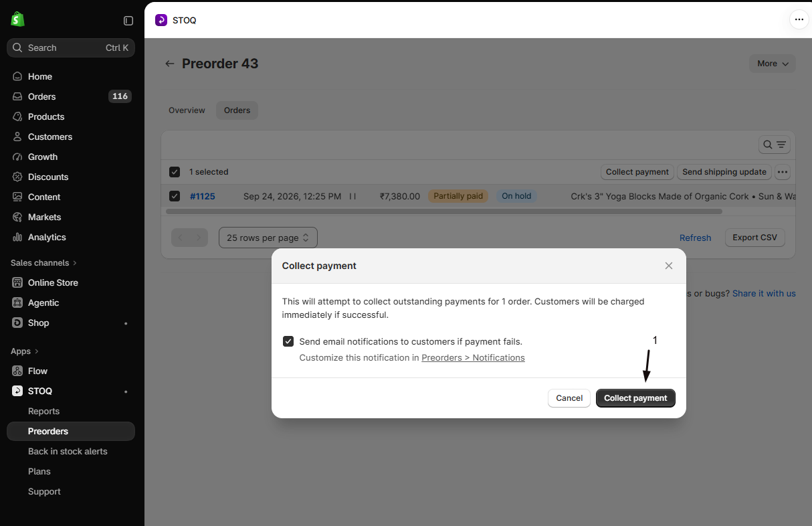Click the Analytics bar chart icon
The image size is (812, 526).
point(17,237)
